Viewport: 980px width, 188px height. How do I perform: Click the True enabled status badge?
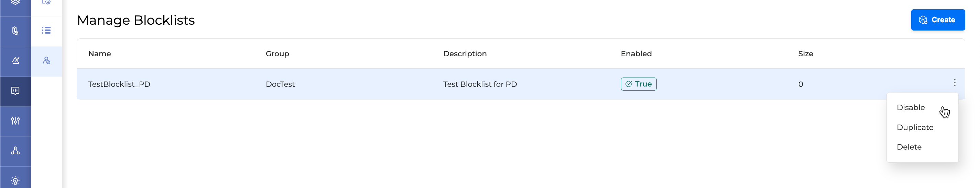638,84
